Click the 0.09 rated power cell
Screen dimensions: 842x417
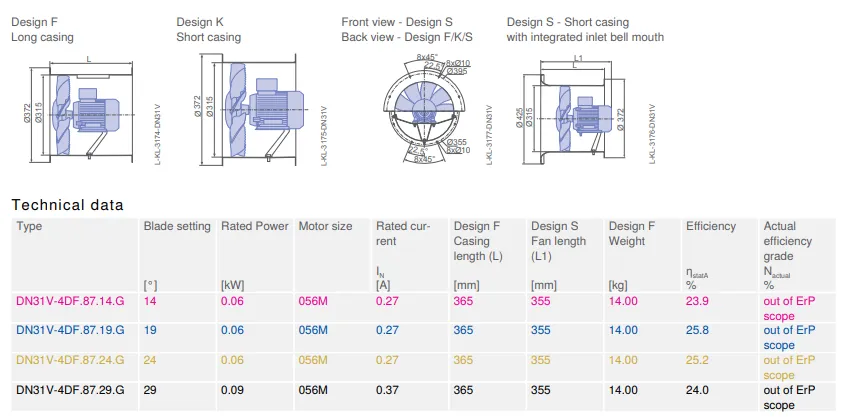pos(233,390)
